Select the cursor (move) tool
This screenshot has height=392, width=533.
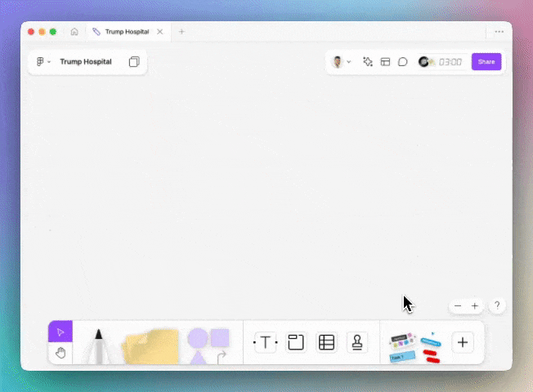click(60, 332)
